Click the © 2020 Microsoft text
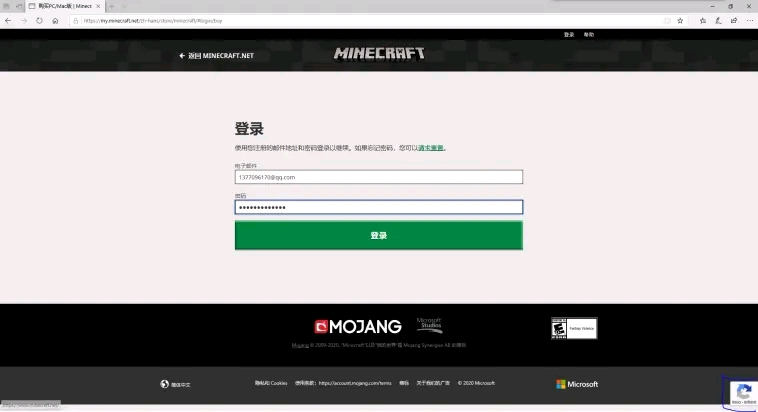 (476, 383)
